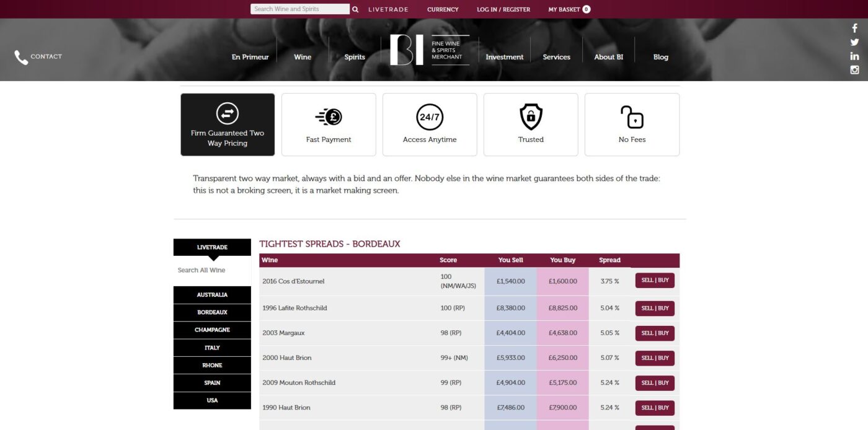Click the phone Contact icon
Viewport: 868px width, 430px height.
(x=21, y=58)
